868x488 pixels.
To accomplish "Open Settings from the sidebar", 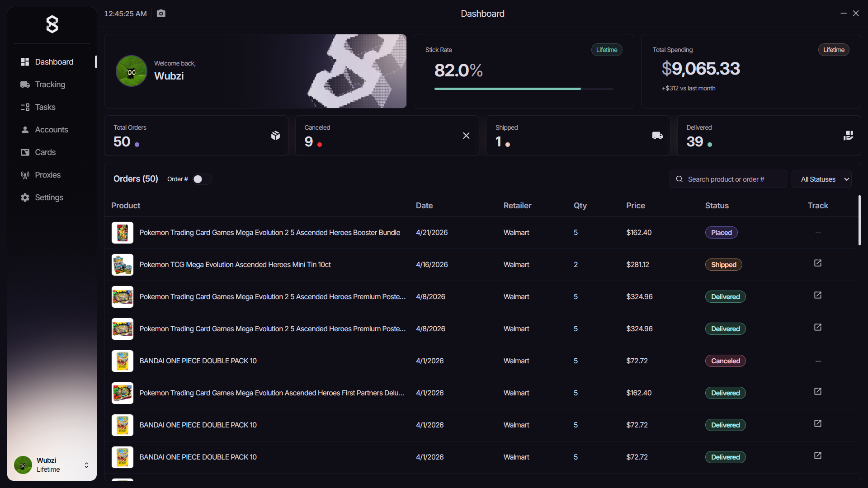I will tap(52, 197).
